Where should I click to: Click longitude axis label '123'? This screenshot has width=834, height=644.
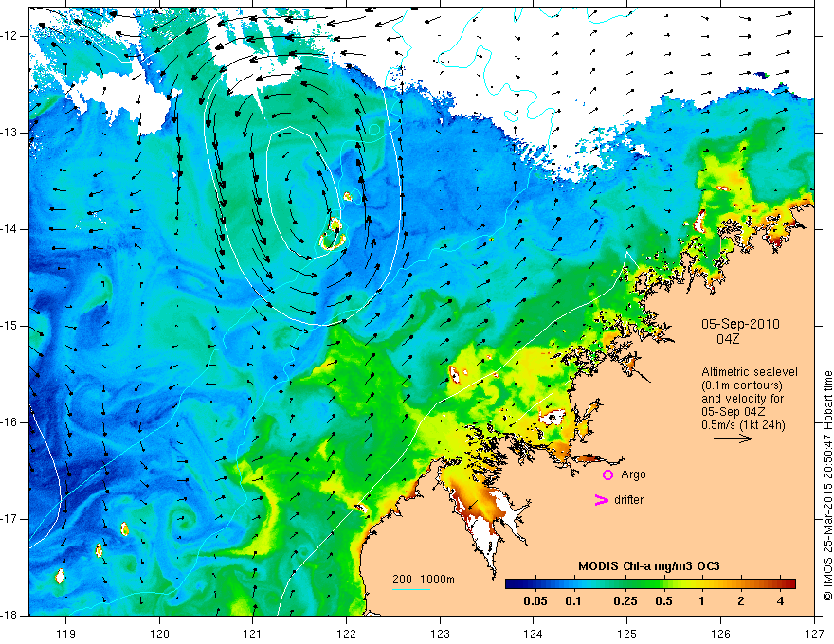click(440, 634)
